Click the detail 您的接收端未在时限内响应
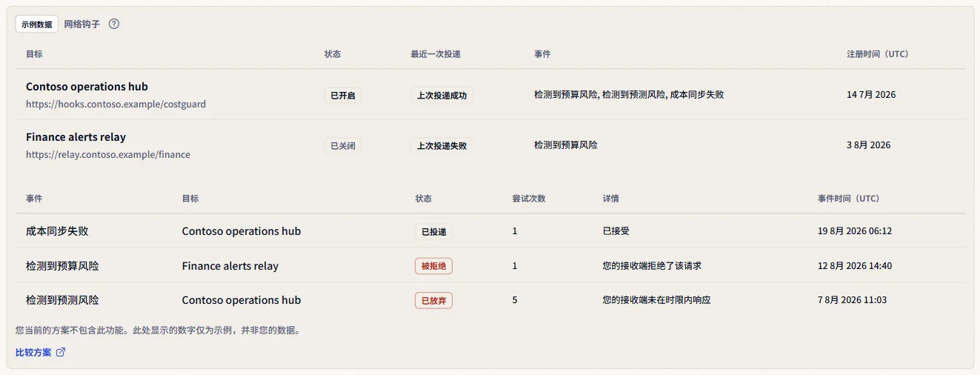 tap(657, 300)
